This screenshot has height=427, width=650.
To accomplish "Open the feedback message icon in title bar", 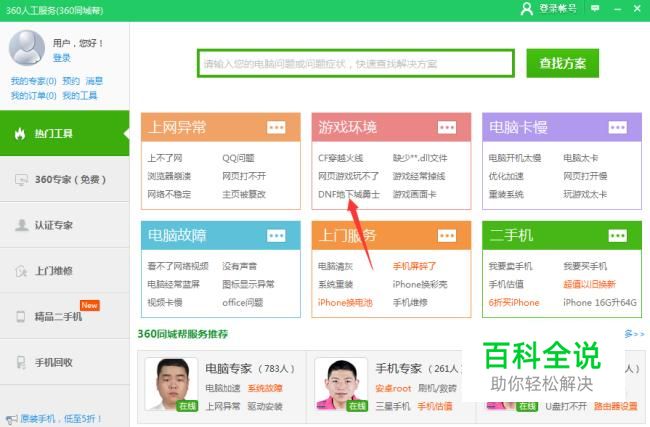I will [595, 8].
